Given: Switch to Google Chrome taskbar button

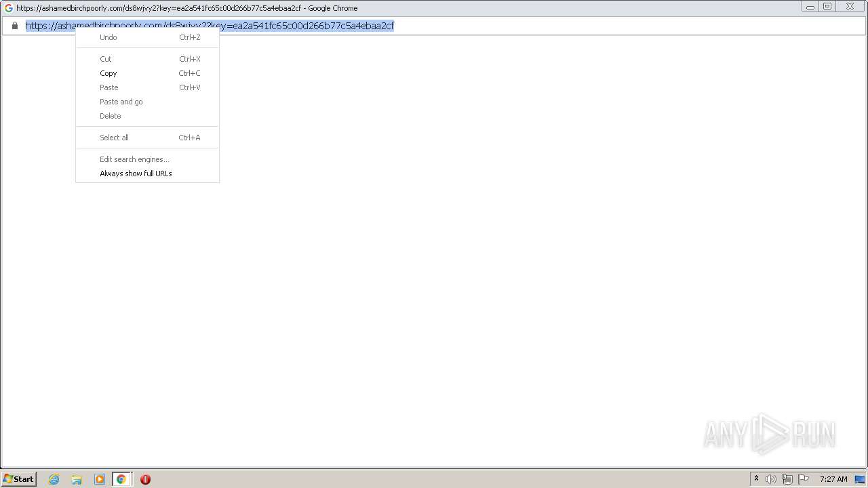Looking at the screenshot, I should [121, 479].
